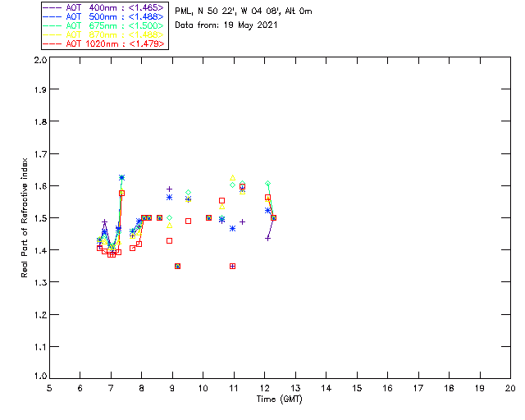The height and width of the screenshot is (420, 525).
Task: Click the y-axis tick label 1.2
Action: [x=40, y=315]
